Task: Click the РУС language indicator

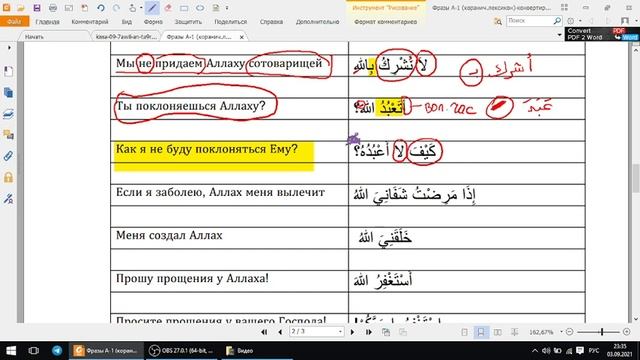Action: click(594, 351)
